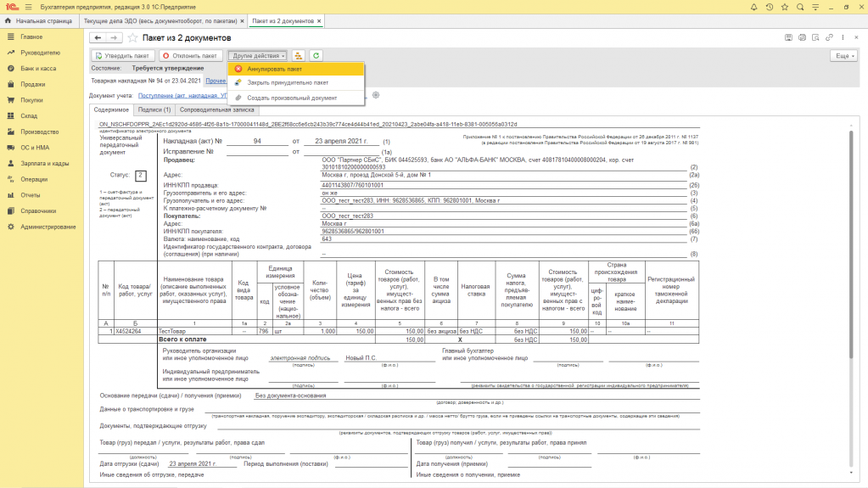The width and height of the screenshot is (868, 488).
Task: Expand the 'Еще' dropdown
Action: point(843,55)
